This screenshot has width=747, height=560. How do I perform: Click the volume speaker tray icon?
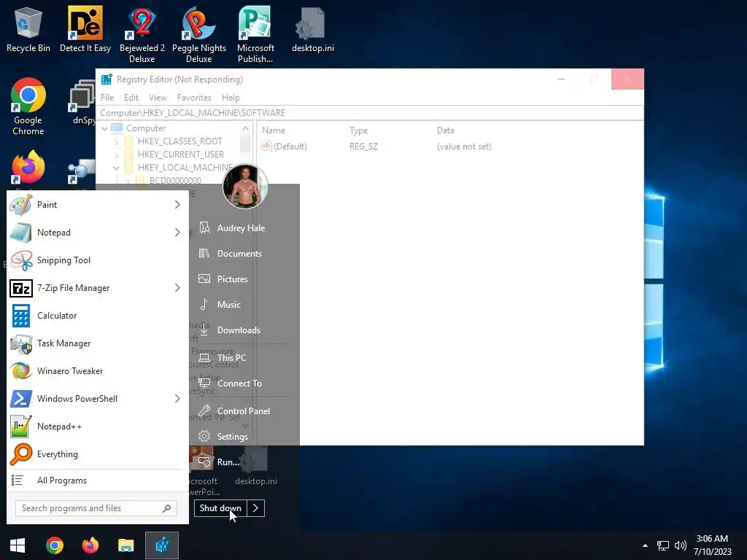pos(681,545)
